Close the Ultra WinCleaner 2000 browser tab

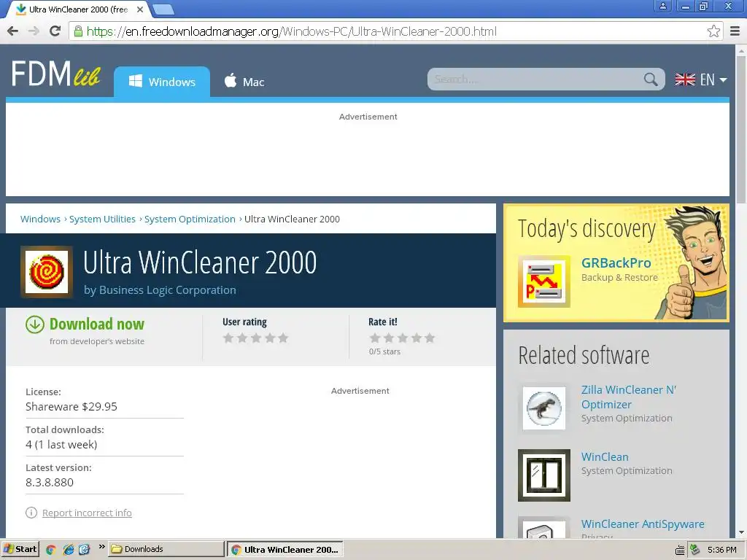pyautogui.click(x=140, y=9)
